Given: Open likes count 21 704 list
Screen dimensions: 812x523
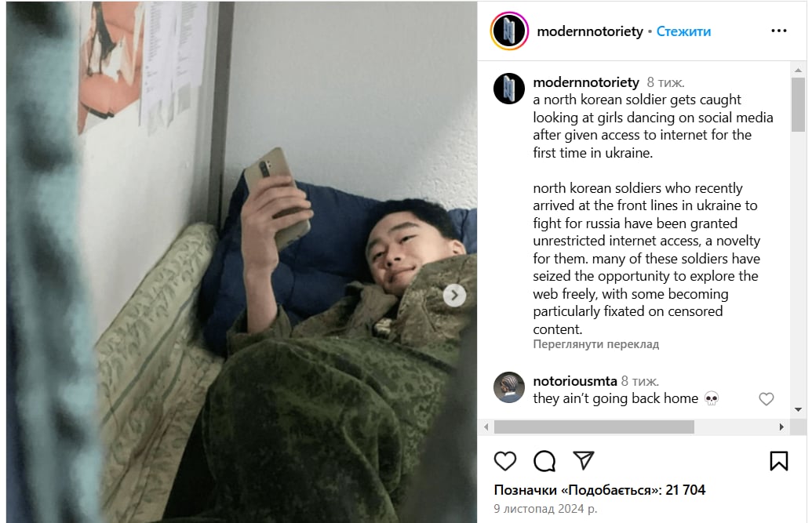Looking at the screenshot, I should pyautogui.click(x=599, y=490).
